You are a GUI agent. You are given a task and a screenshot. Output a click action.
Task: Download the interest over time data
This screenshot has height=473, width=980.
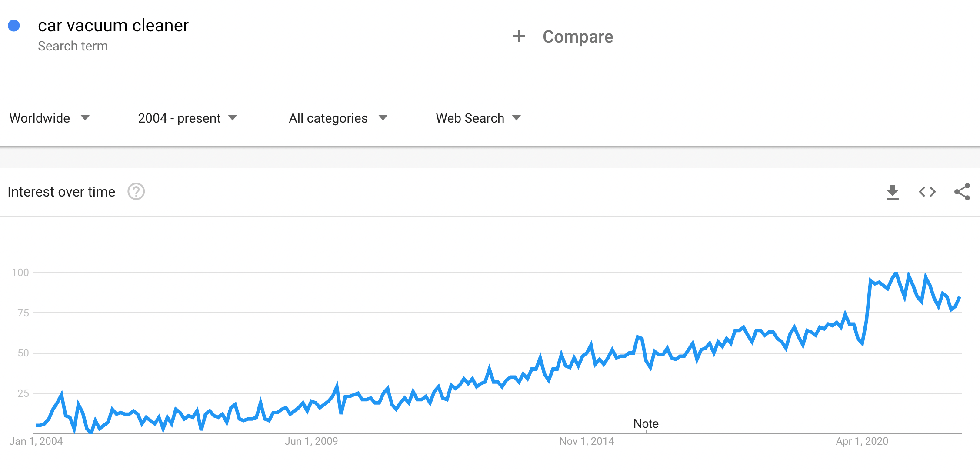point(892,192)
